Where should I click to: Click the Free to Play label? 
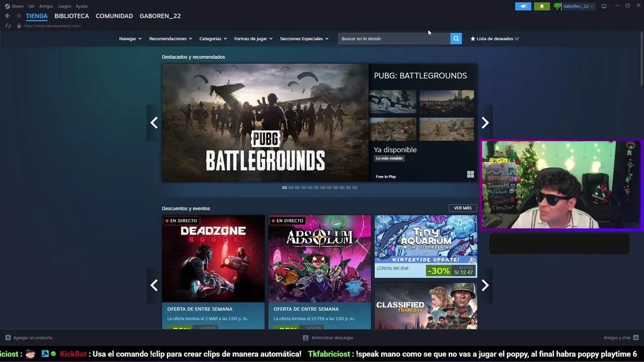tap(386, 177)
